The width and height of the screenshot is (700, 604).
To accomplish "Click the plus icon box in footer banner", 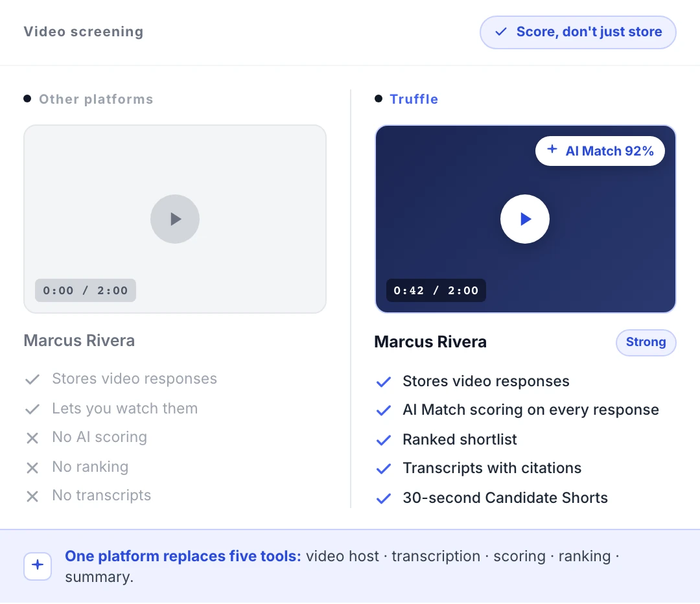I will (x=38, y=566).
